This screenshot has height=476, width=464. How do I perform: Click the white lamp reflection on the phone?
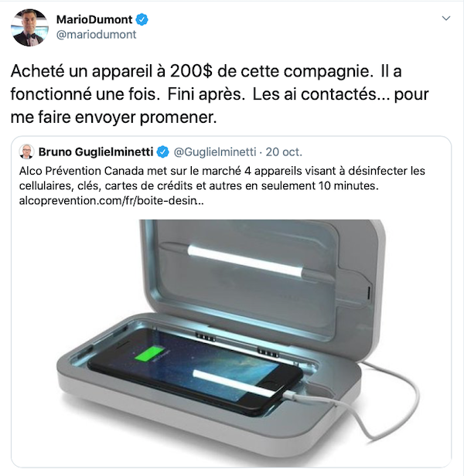234,383
